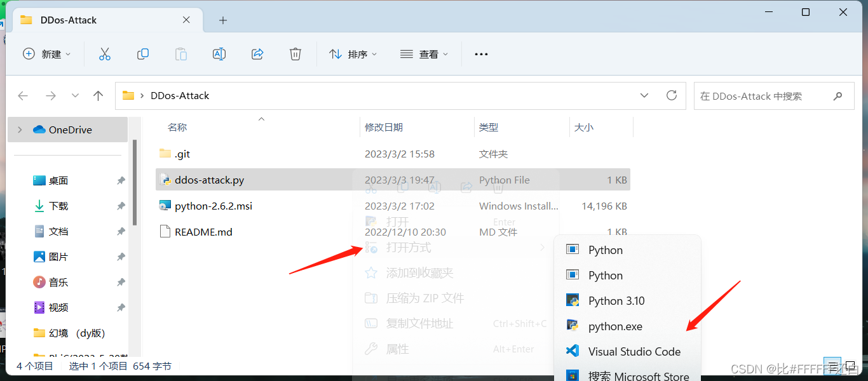Open the 查看 view options dropdown
The width and height of the screenshot is (868, 381).
424,54
